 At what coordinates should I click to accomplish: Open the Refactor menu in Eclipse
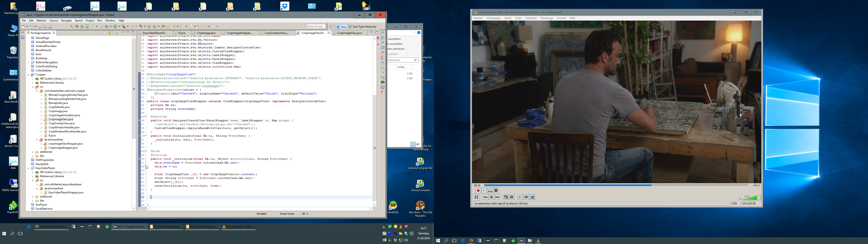[41, 21]
